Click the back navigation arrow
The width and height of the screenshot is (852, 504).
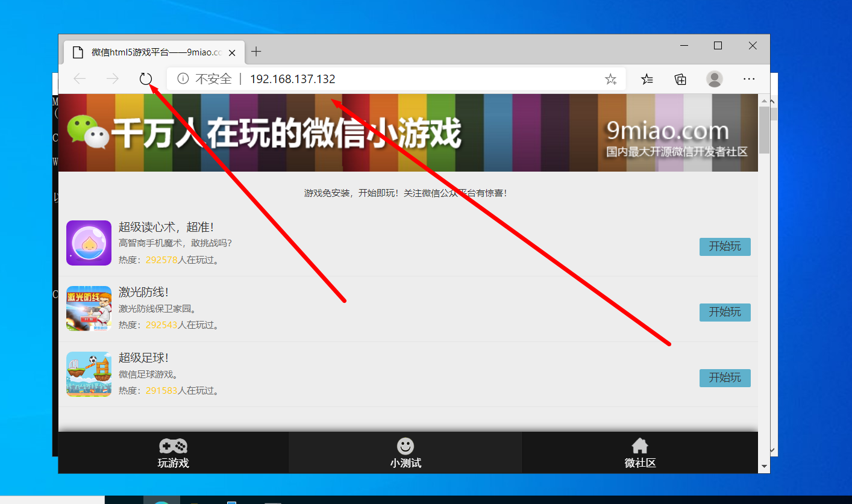coord(80,79)
